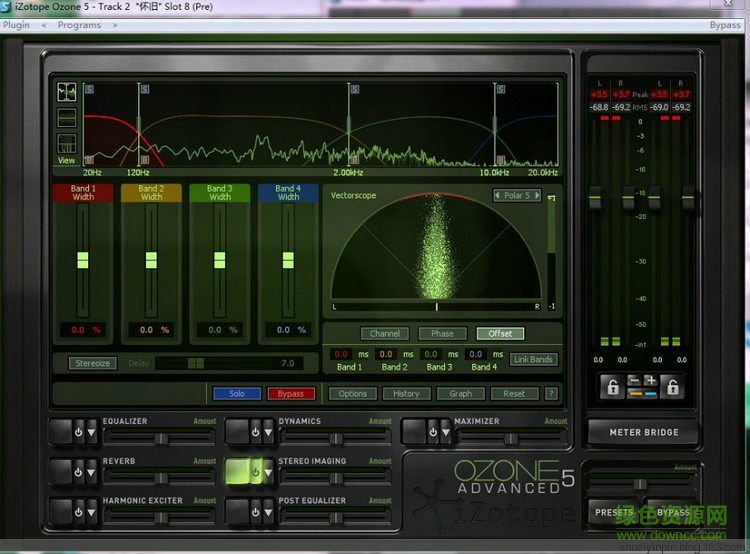
Task: Open the question mark help button
Action: tap(550, 393)
